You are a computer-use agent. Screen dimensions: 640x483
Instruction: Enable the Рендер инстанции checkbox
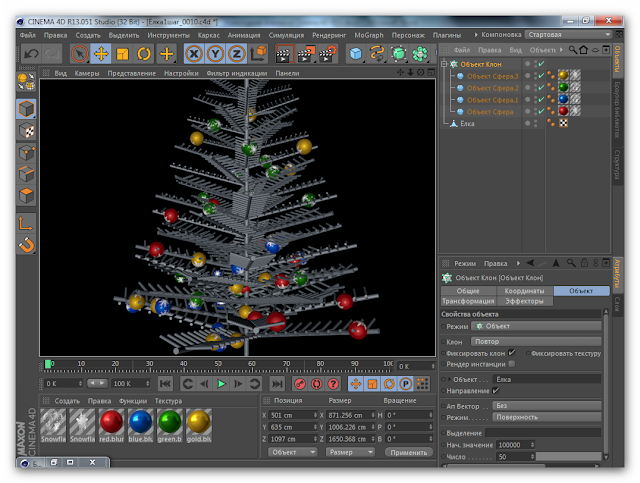click(x=512, y=363)
